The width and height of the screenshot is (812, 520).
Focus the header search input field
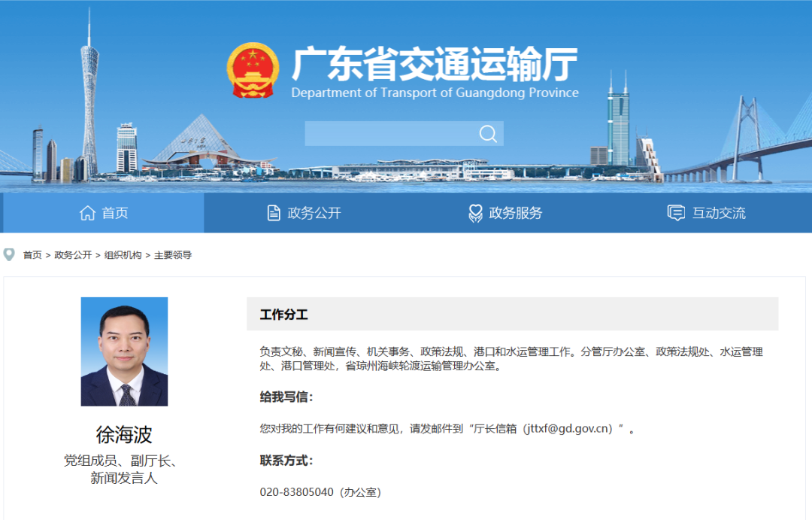(392, 134)
